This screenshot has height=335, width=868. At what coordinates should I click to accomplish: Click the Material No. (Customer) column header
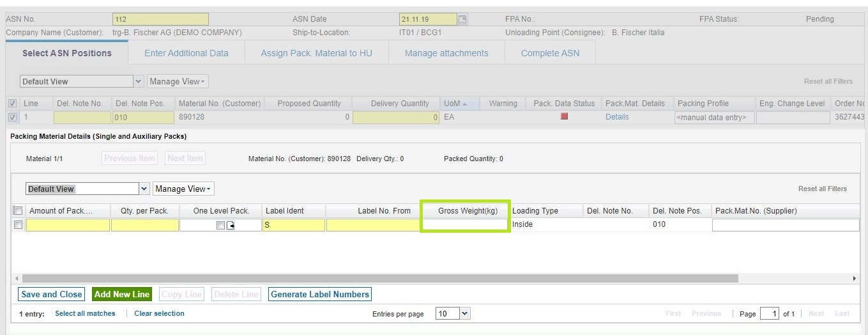pos(220,104)
